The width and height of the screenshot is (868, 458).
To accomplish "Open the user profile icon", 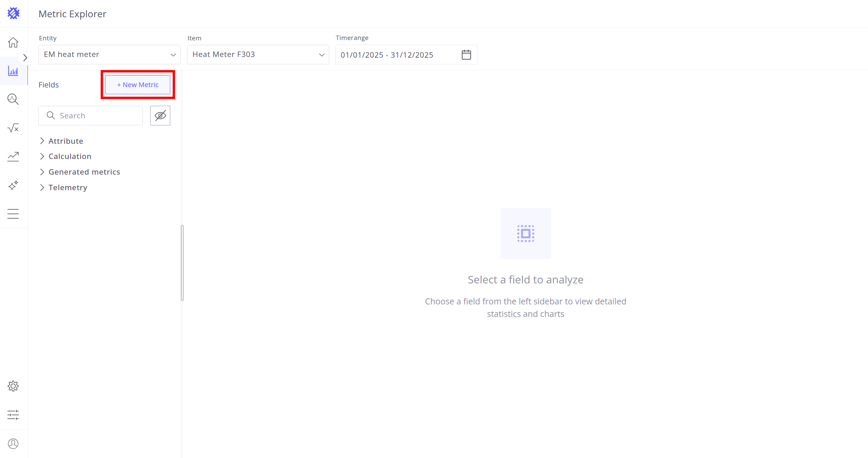I will (13, 443).
